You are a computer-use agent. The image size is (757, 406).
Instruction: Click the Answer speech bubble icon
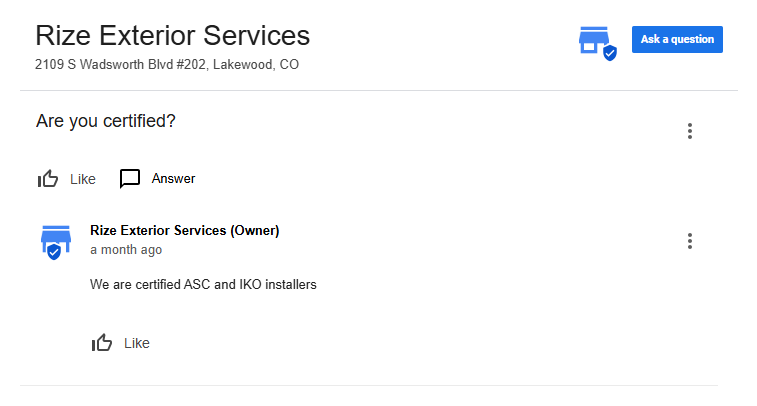[130, 179]
